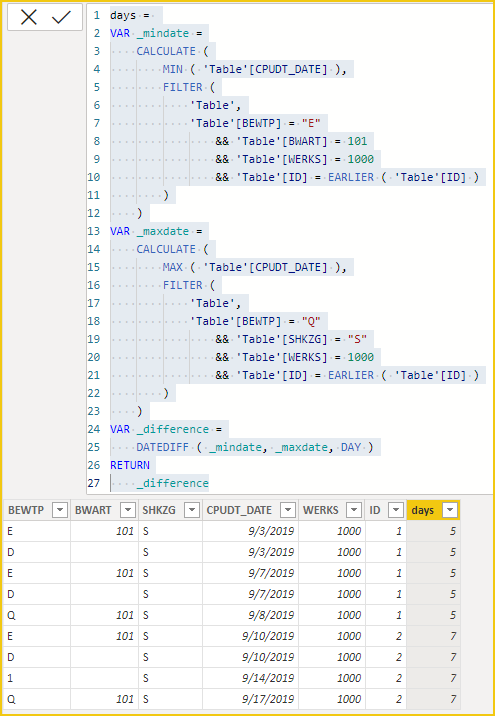This screenshot has height=716, width=495.
Task: Commit the formula with the checkmark icon
Action: [x=61, y=17]
